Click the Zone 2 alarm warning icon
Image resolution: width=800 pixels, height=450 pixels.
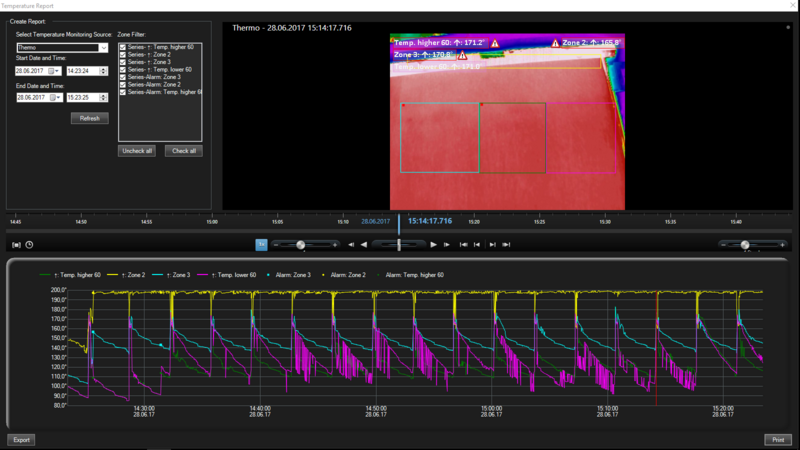tap(555, 43)
